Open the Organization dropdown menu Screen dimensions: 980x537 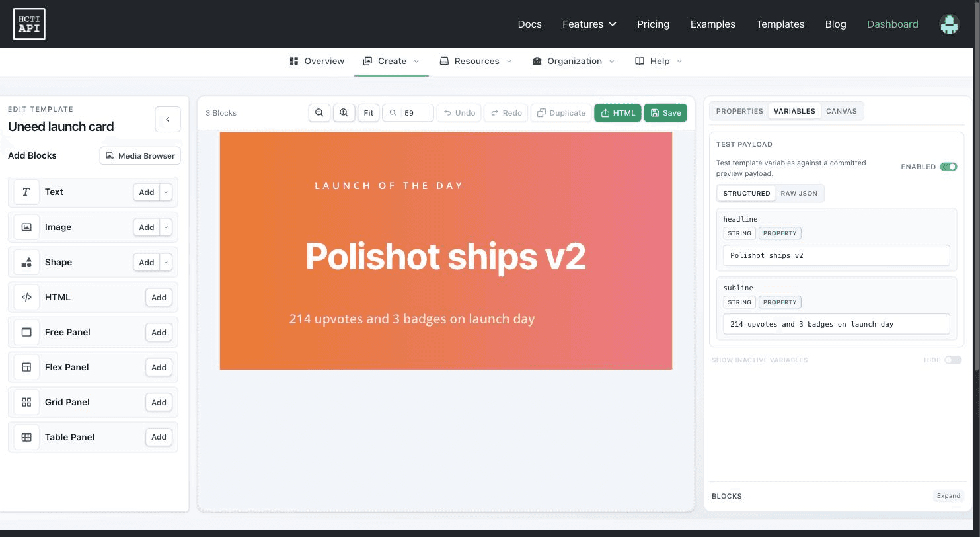pos(574,61)
